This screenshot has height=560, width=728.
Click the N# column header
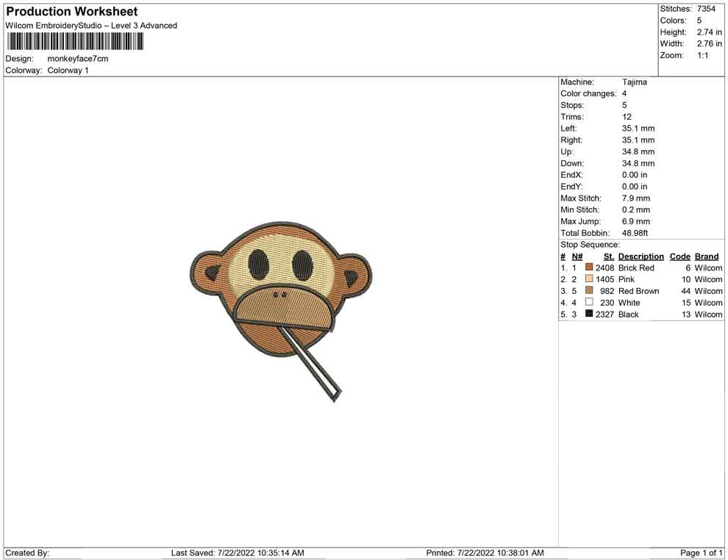click(577, 256)
